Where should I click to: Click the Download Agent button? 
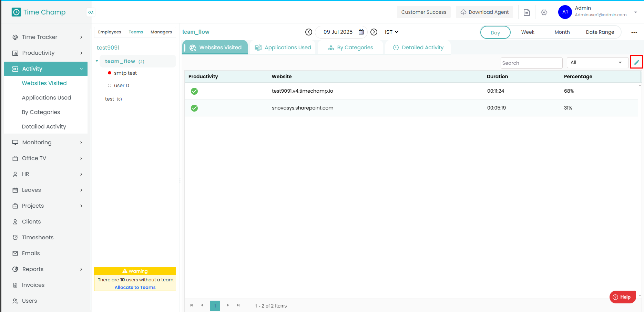(484, 12)
